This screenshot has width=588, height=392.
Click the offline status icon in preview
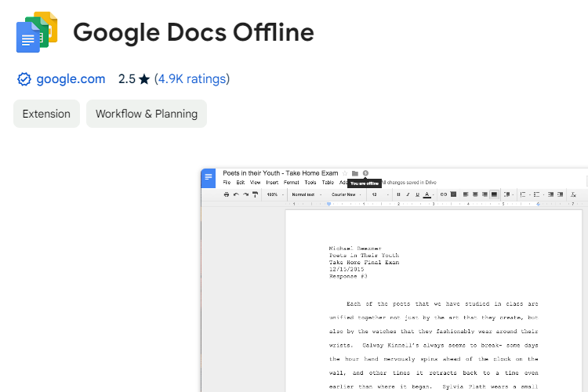pyautogui.click(x=365, y=173)
